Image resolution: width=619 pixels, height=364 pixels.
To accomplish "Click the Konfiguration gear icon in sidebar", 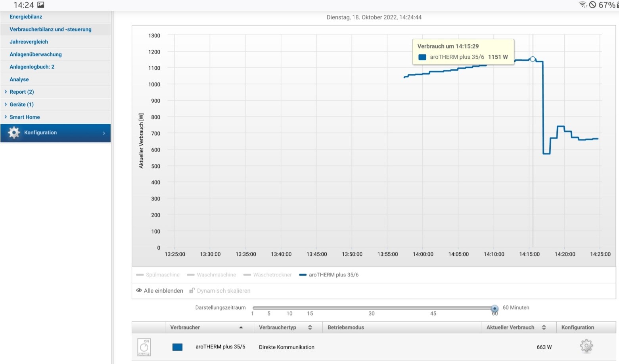I will click(x=14, y=132).
